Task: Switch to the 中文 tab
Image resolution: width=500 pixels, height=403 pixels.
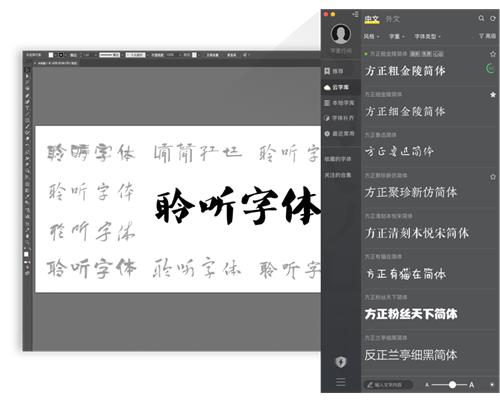Action: click(372, 19)
